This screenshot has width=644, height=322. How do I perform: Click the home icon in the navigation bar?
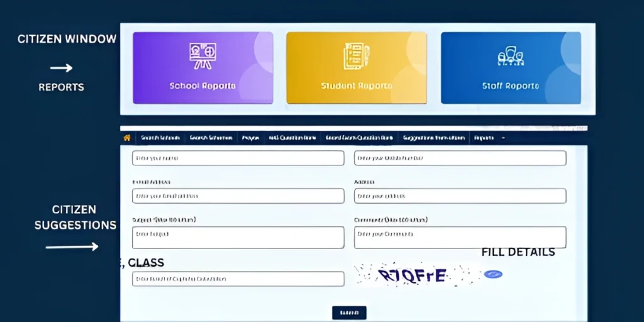point(127,138)
